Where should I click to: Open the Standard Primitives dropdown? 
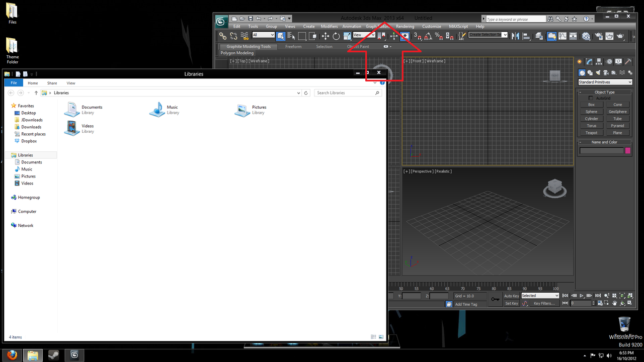(x=605, y=82)
